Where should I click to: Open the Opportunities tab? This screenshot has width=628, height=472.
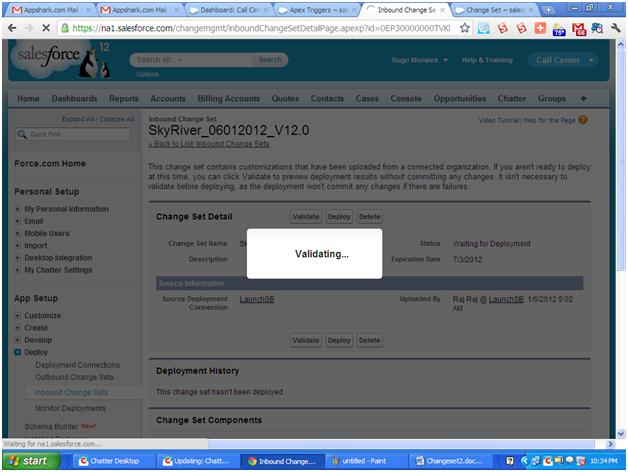point(459,99)
